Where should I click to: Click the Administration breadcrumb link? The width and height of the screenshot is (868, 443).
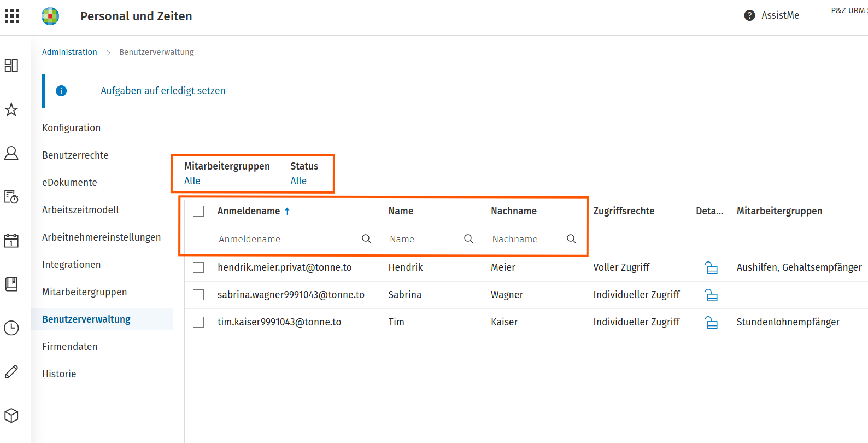pos(69,52)
